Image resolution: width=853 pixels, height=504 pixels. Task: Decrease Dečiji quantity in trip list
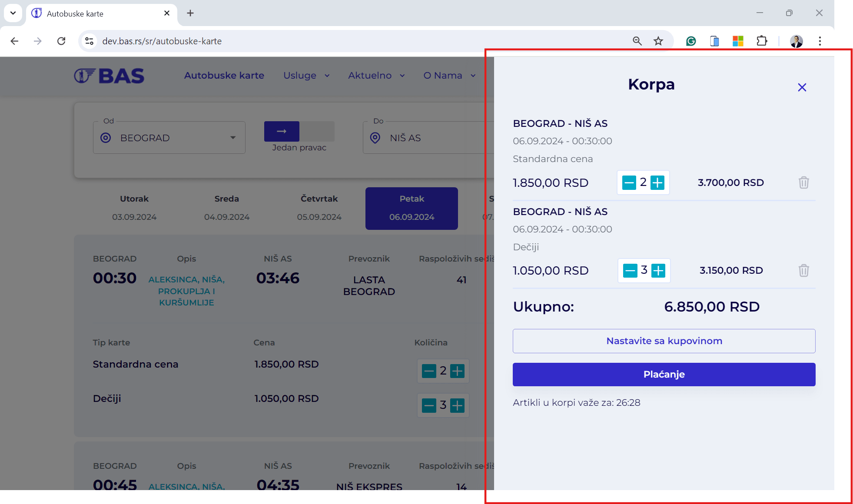click(x=429, y=405)
